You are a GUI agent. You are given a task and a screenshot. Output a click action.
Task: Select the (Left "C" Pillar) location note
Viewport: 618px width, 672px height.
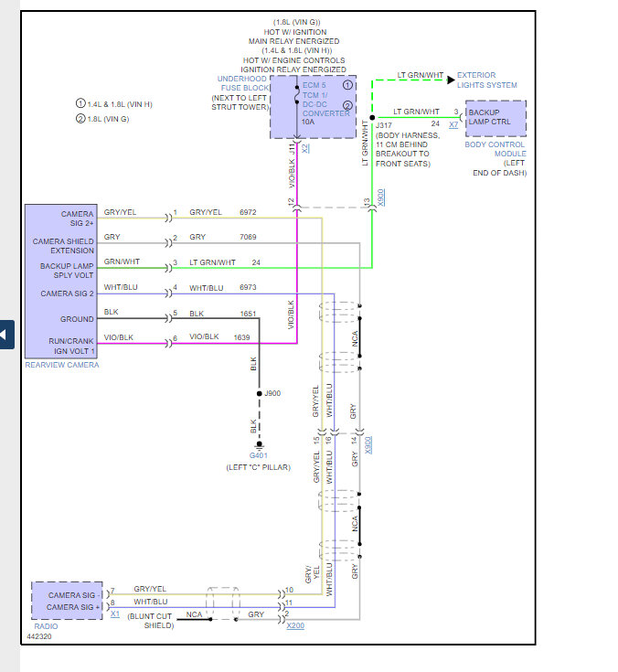259,467
